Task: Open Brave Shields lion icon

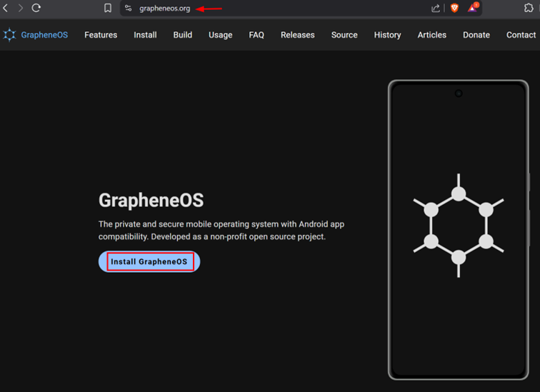Action: 454,9
